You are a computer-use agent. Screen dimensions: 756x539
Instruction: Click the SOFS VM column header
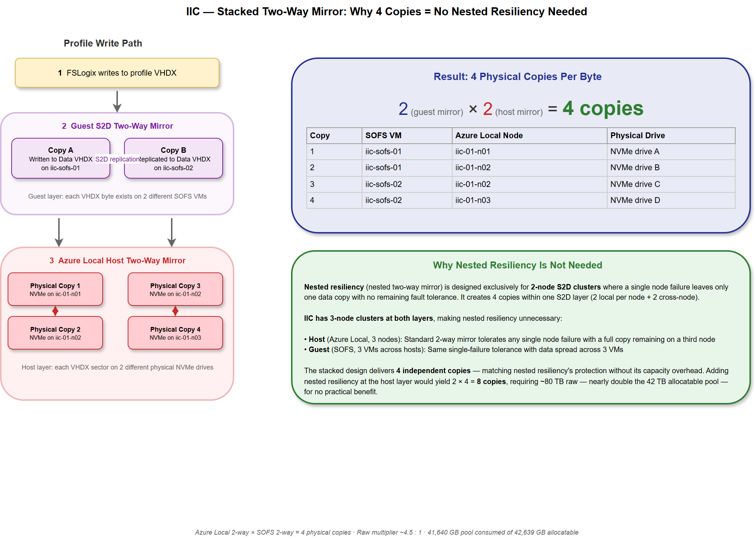(383, 135)
